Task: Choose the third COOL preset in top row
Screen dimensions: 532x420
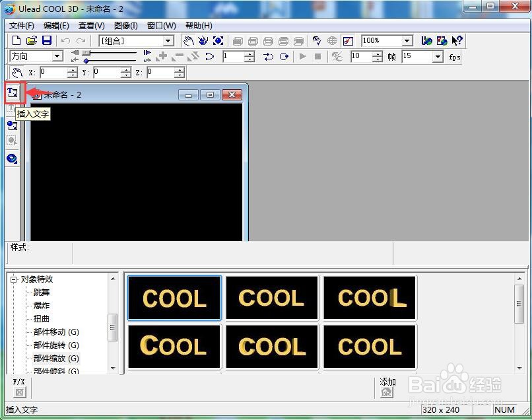Action: 370,298
